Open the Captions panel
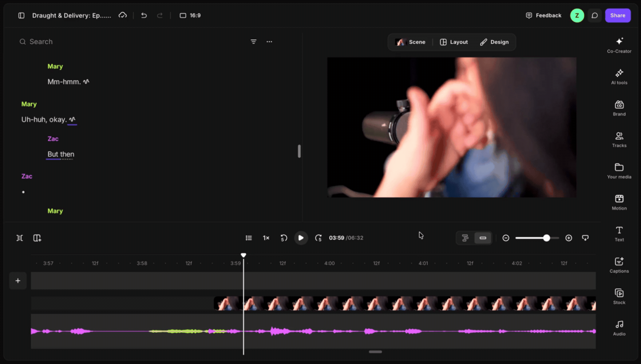Screen dimensions: 641x364 point(619,265)
